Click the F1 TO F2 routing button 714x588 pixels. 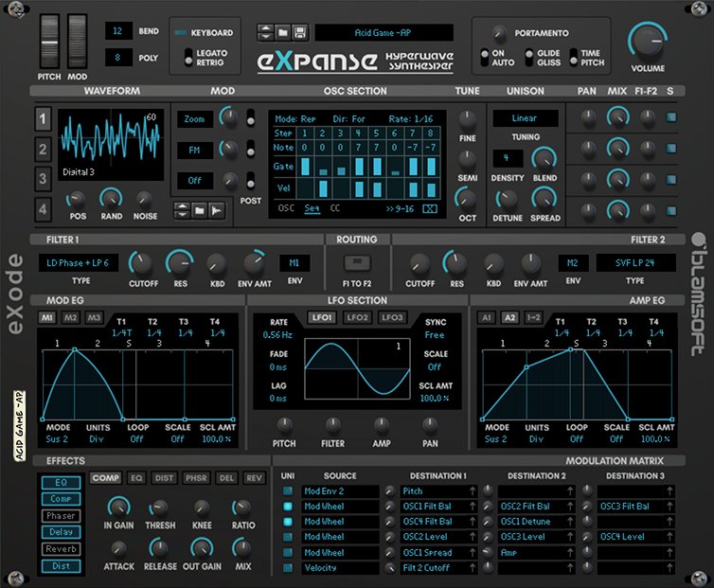pyautogui.click(x=357, y=263)
